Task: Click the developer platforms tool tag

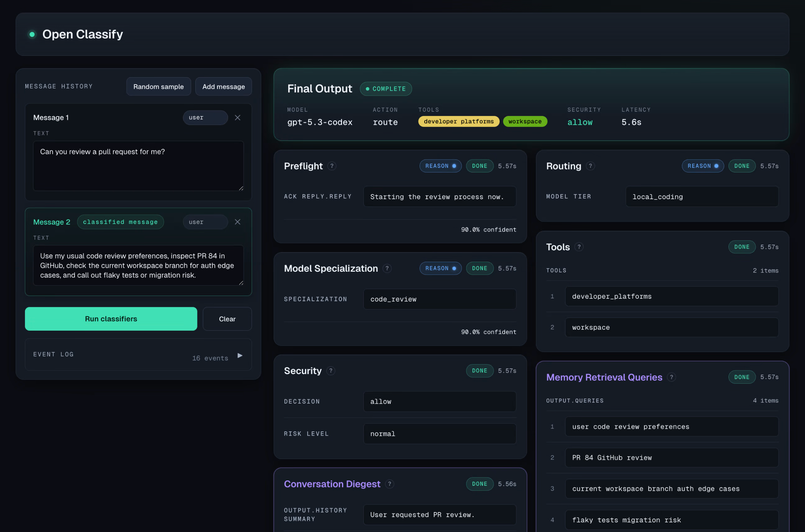Action: pyautogui.click(x=459, y=122)
